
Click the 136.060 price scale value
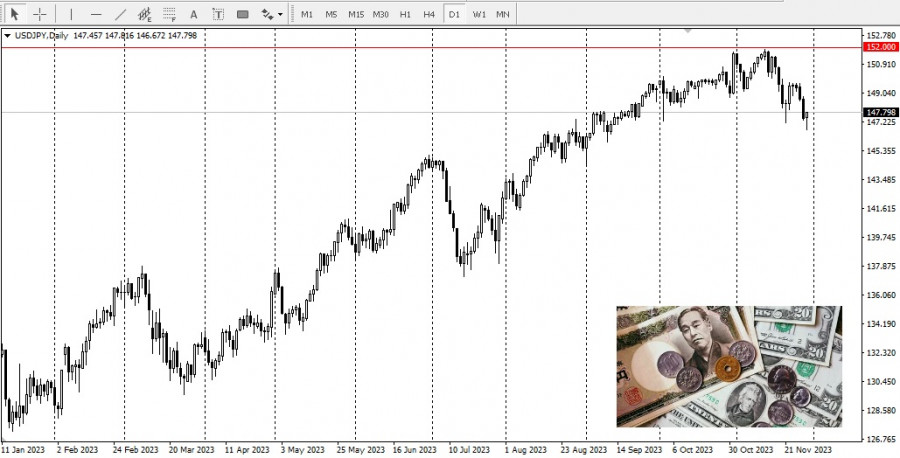[x=880, y=295]
